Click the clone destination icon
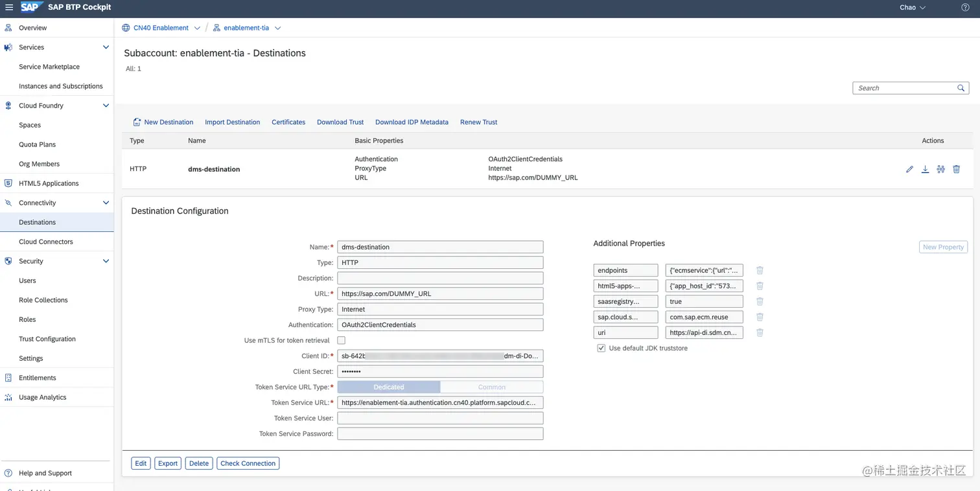The image size is (980, 491). (x=940, y=169)
